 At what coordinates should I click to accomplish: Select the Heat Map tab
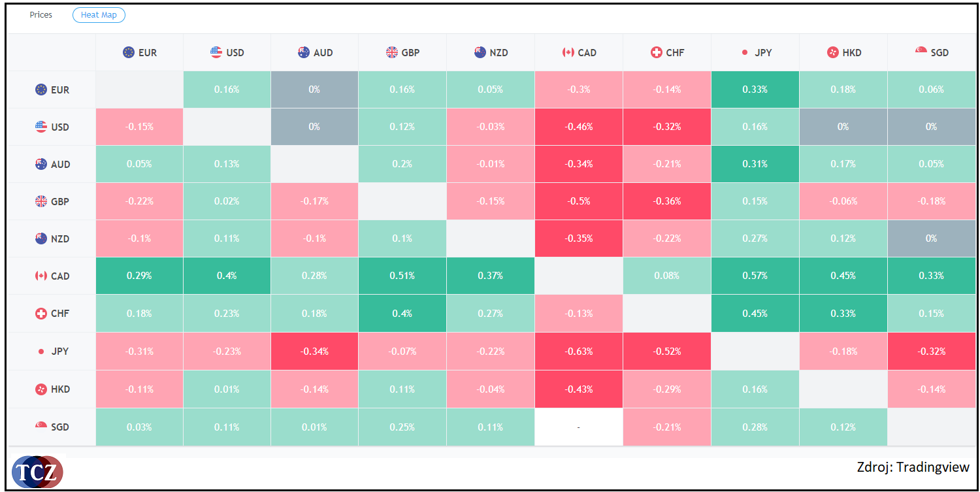pos(99,15)
